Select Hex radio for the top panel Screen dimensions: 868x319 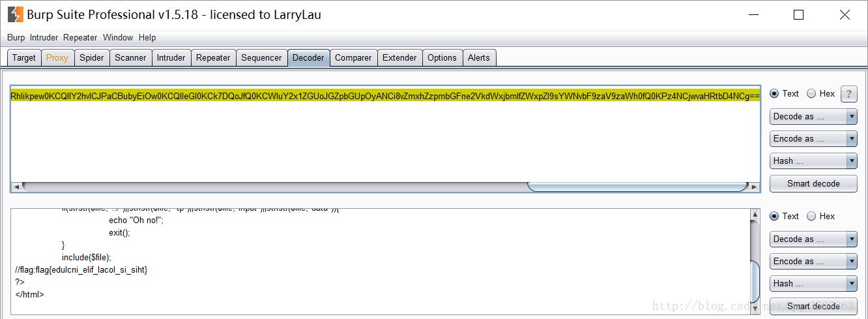tap(821, 93)
